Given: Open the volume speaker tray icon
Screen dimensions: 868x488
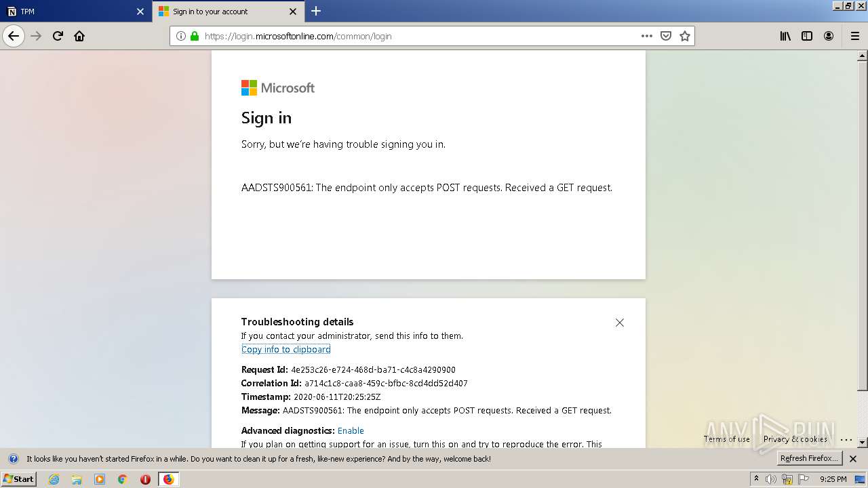Looking at the screenshot, I should tap(772, 479).
